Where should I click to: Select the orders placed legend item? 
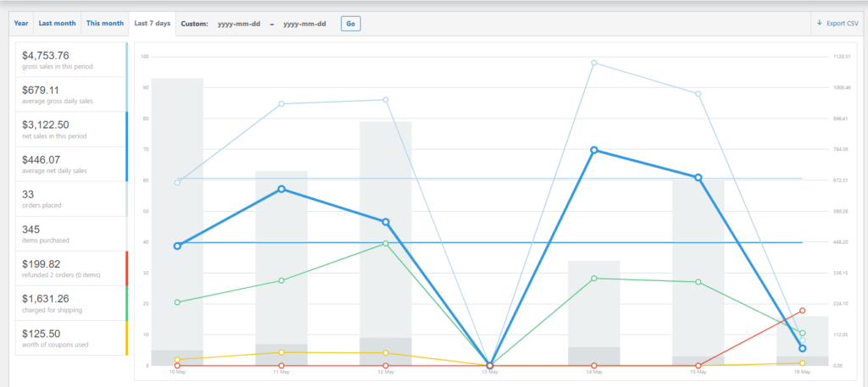click(70, 199)
